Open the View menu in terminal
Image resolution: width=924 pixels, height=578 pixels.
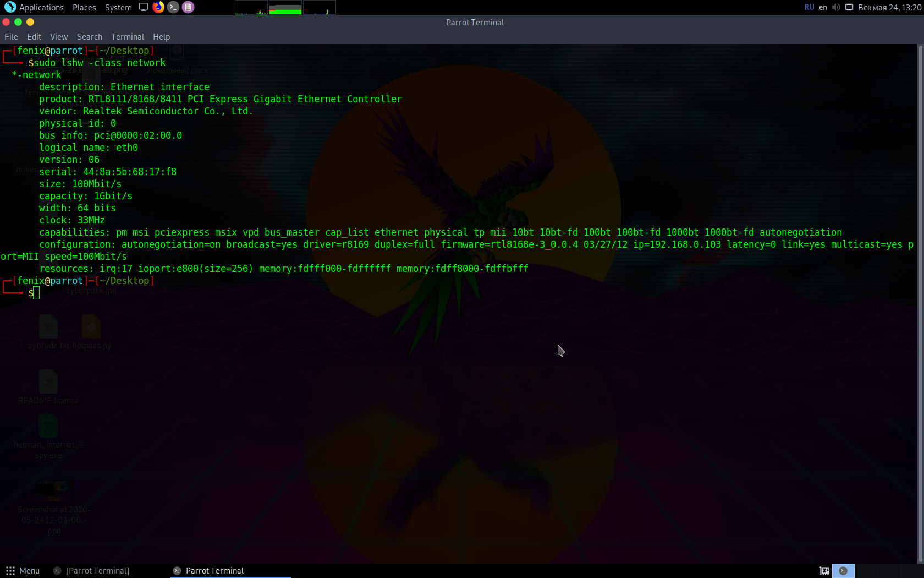(59, 37)
